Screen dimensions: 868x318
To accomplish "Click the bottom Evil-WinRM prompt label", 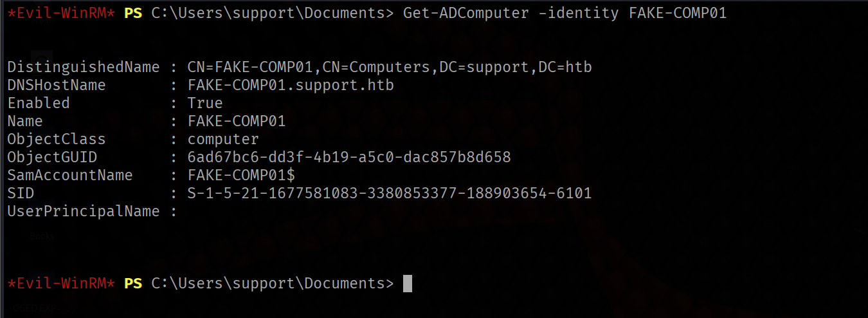I will 61,283.
